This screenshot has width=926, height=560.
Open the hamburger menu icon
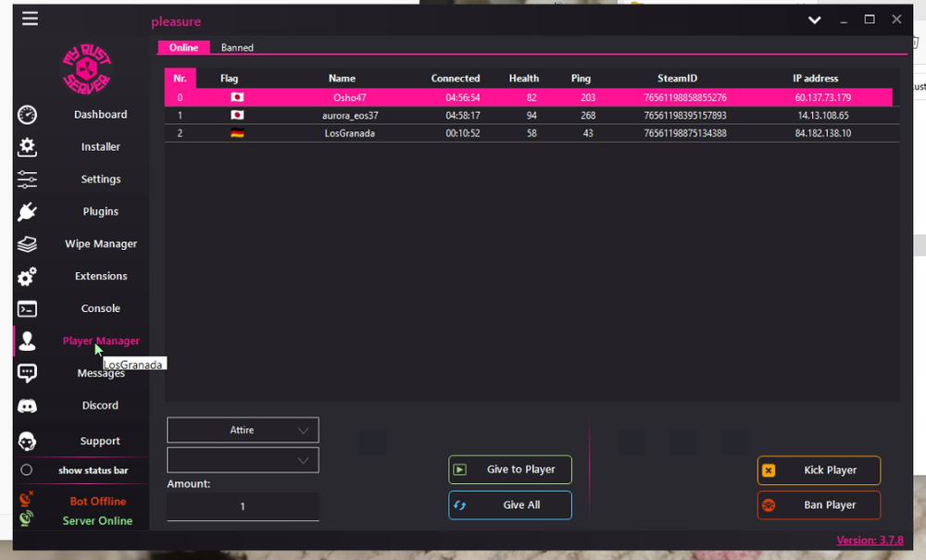click(x=31, y=19)
